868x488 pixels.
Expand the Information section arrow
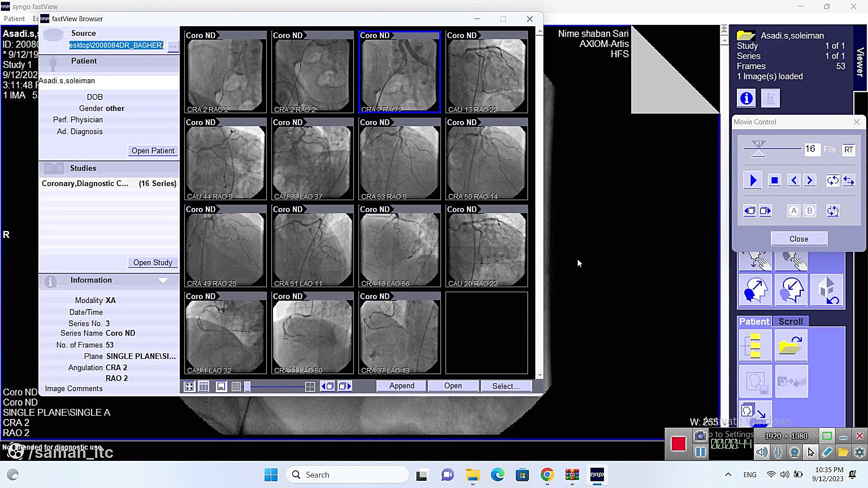coord(163,281)
